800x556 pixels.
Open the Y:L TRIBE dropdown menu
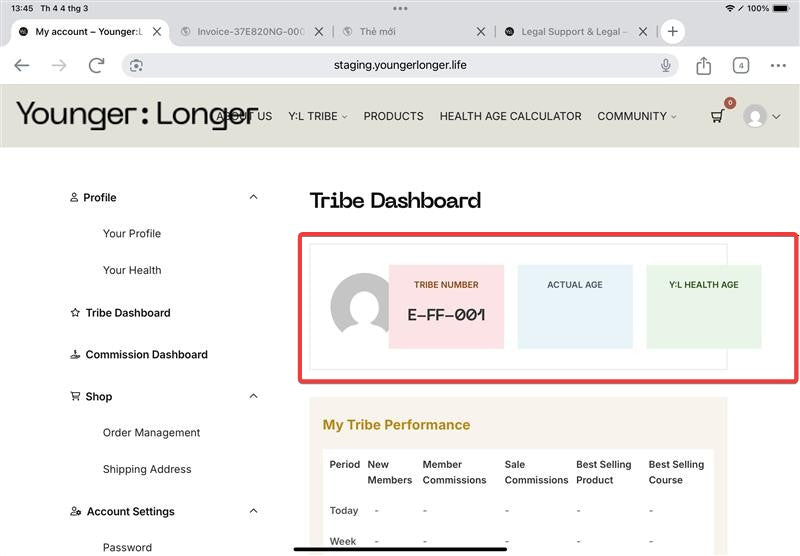point(317,116)
